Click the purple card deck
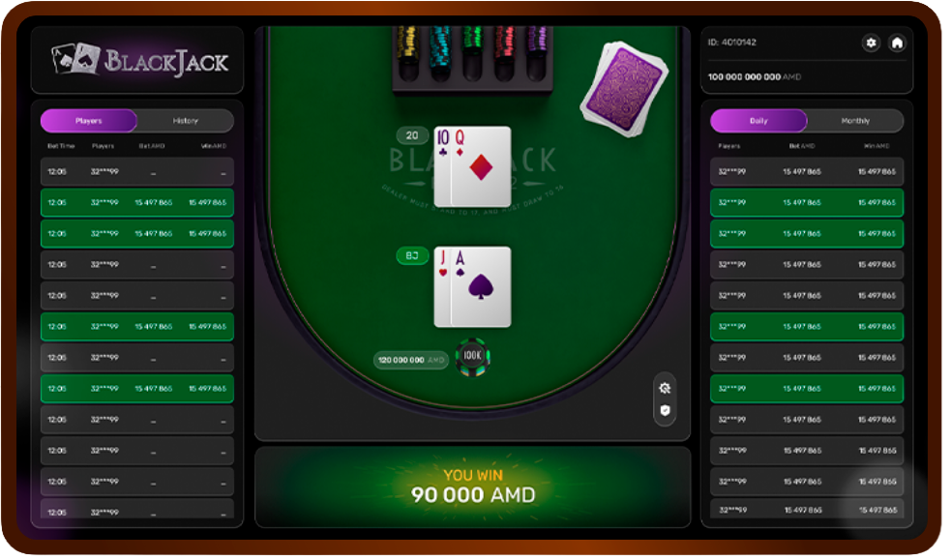The width and height of the screenshot is (950, 560). click(623, 89)
